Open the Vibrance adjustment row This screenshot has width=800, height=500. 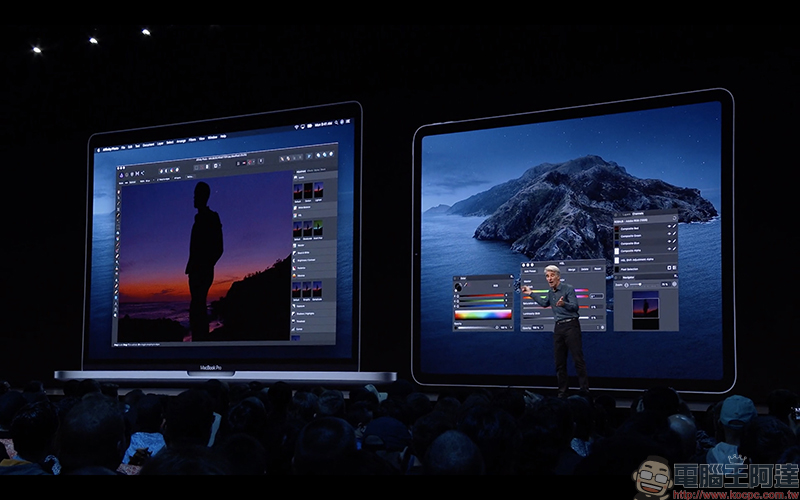click(x=314, y=276)
